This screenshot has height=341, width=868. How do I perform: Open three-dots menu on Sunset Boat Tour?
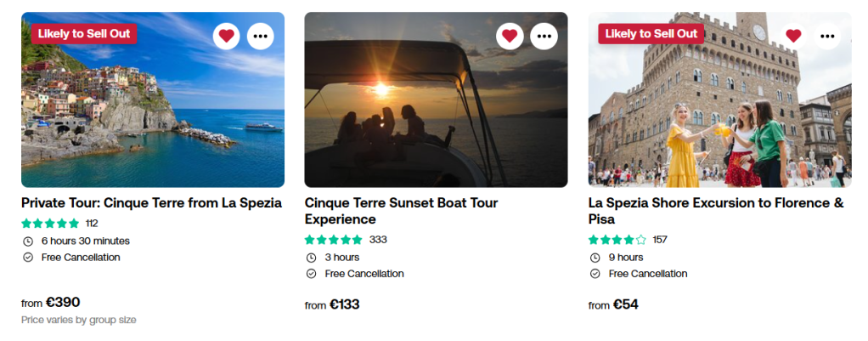[544, 36]
